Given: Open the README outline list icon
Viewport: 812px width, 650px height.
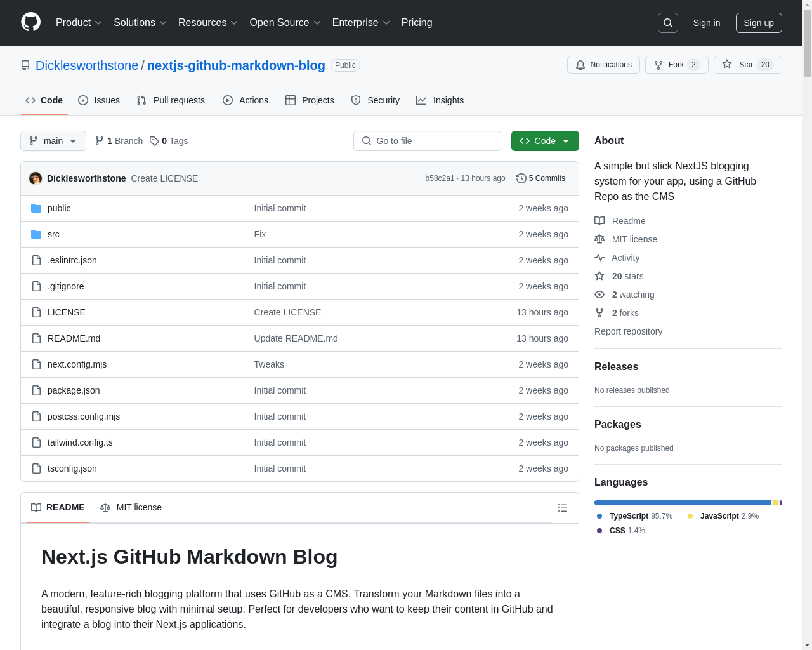Looking at the screenshot, I should pyautogui.click(x=563, y=508).
